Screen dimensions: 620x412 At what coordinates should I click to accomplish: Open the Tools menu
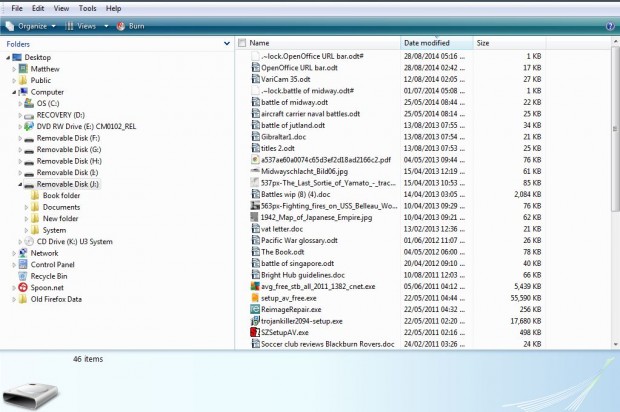(x=87, y=8)
